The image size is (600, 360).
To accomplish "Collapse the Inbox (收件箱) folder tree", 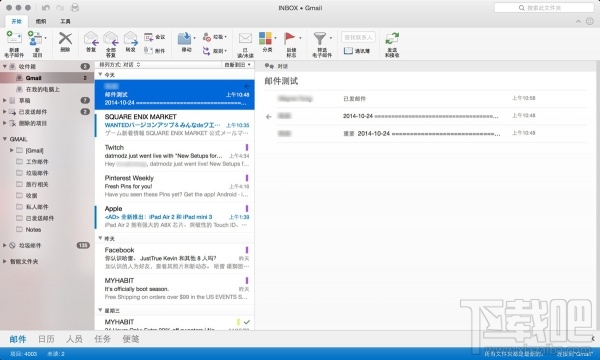I will pyautogui.click(x=5, y=67).
